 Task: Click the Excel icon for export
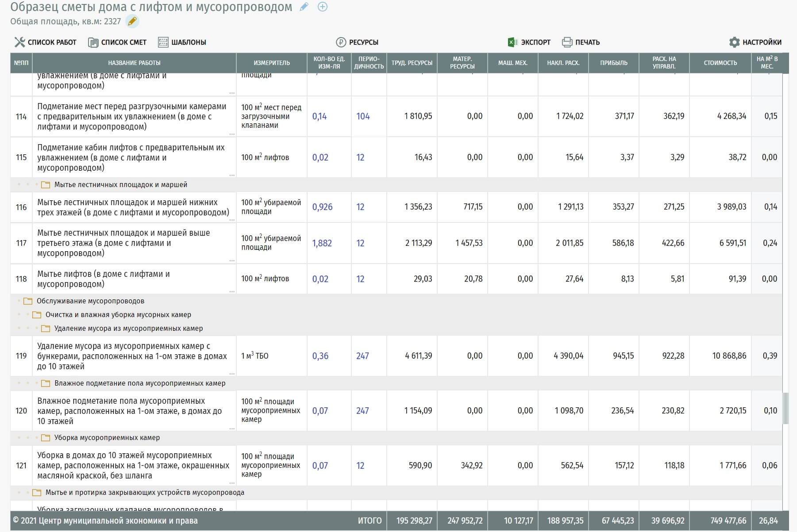click(512, 42)
